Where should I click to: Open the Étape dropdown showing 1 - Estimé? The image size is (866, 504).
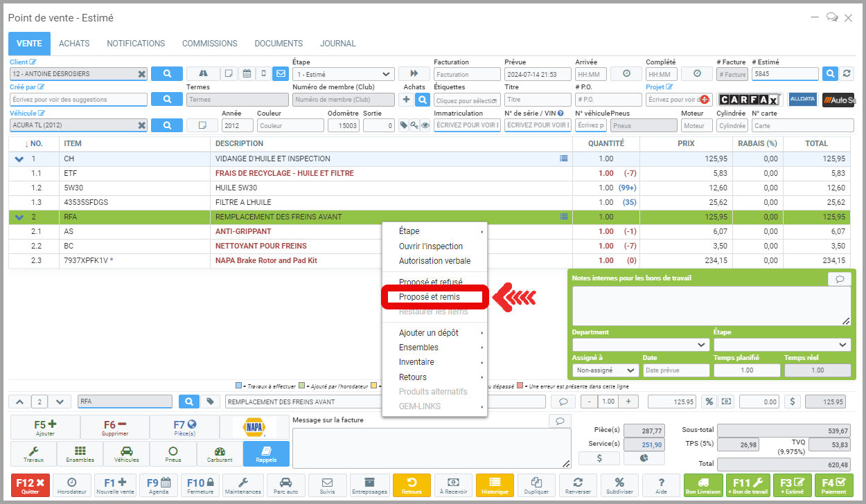pos(343,74)
